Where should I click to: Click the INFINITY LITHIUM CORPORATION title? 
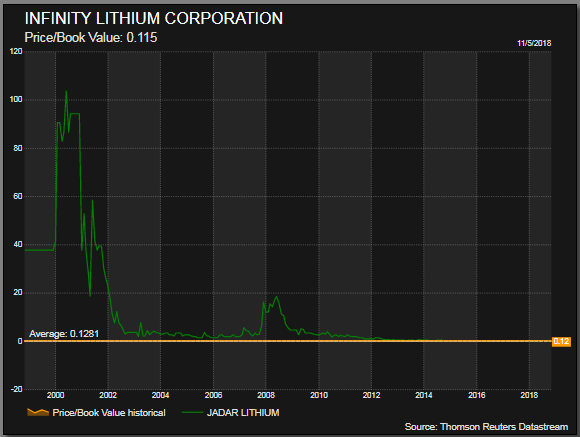[154, 19]
